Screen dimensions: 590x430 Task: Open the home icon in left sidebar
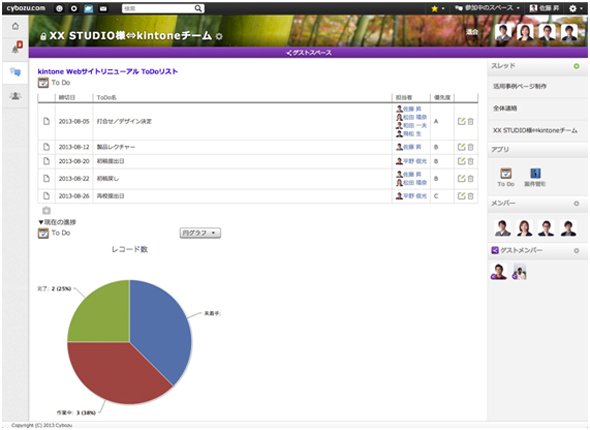point(15,26)
